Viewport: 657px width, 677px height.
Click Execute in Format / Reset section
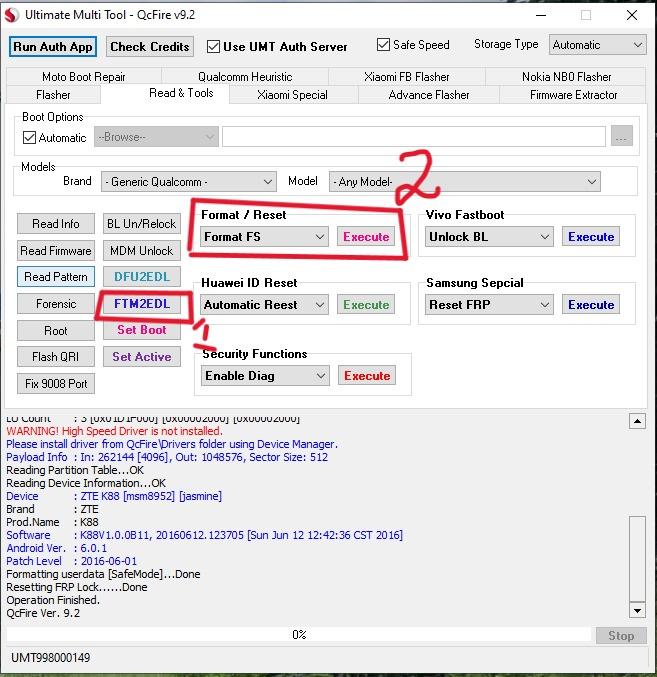(x=366, y=237)
